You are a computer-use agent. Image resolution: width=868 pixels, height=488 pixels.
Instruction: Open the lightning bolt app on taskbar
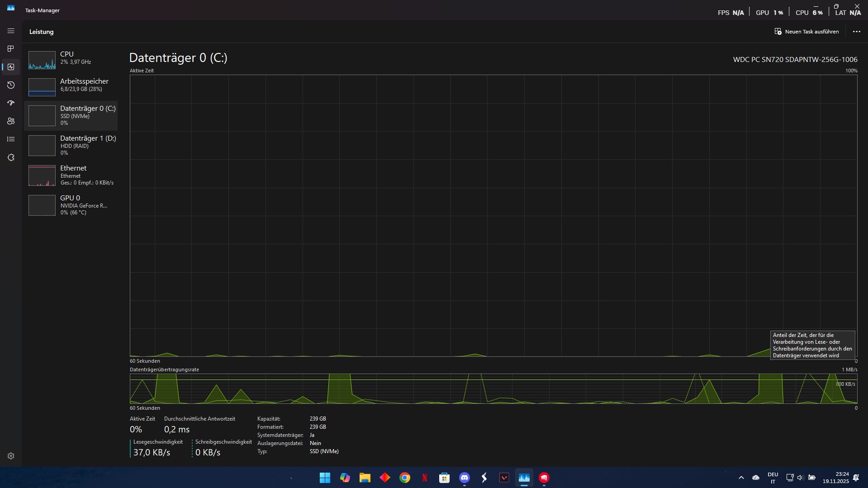pyautogui.click(x=484, y=478)
